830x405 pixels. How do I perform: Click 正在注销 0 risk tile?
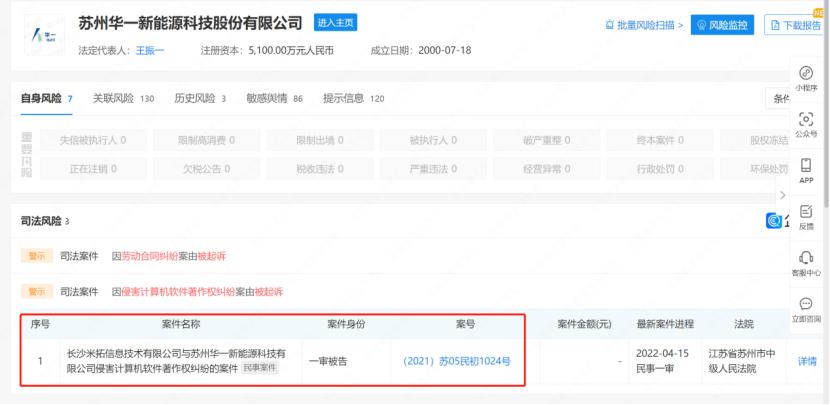[93, 169]
